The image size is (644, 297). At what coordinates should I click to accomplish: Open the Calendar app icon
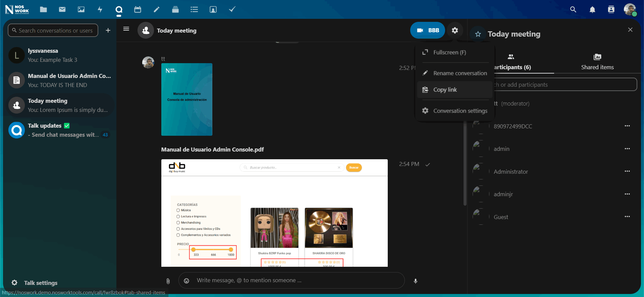138,9
